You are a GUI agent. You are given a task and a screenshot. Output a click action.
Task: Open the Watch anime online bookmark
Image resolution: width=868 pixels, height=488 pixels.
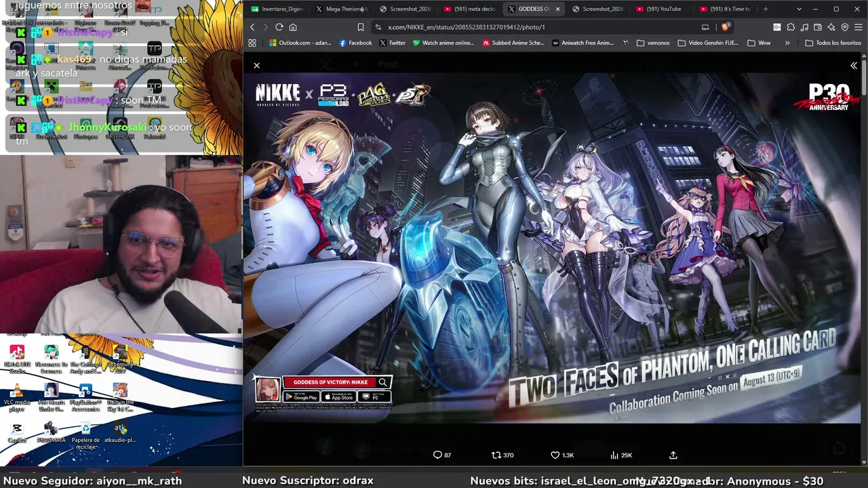tap(443, 43)
